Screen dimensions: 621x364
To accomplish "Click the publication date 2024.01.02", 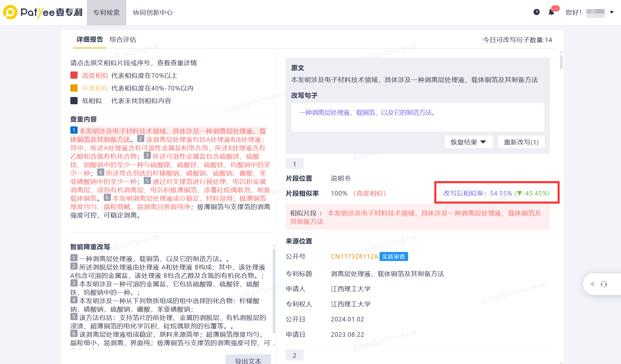I will coord(347,319).
